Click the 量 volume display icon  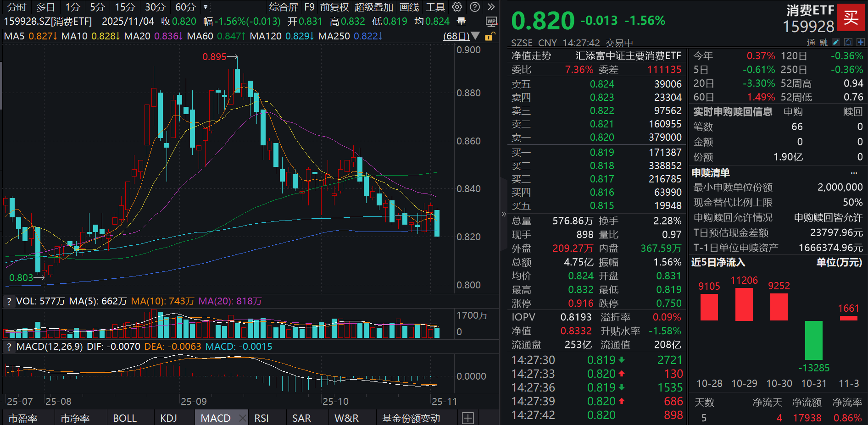(x=460, y=21)
